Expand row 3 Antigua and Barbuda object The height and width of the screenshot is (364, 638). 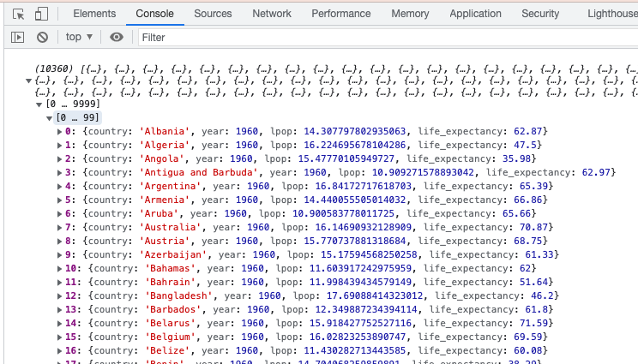(x=59, y=173)
